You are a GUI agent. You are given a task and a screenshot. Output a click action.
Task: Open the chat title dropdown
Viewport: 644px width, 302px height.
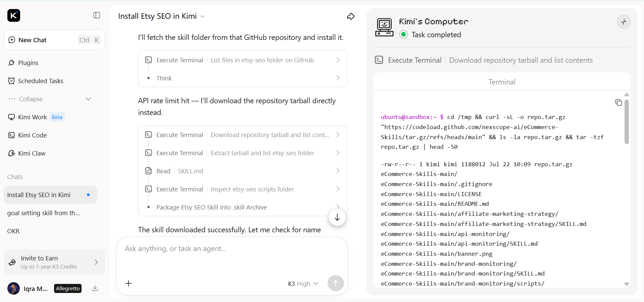point(202,16)
